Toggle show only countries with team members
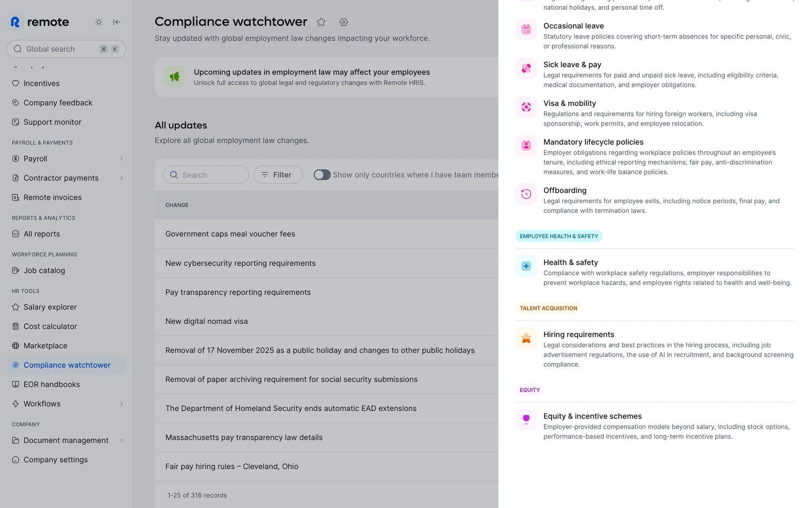Viewport: 812px width, 508px height. [x=322, y=175]
